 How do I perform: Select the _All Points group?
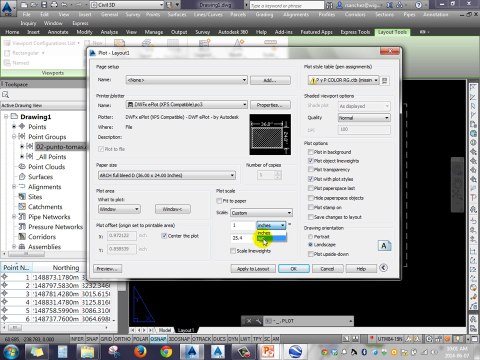pyautogui.click(x=52, y=157)
